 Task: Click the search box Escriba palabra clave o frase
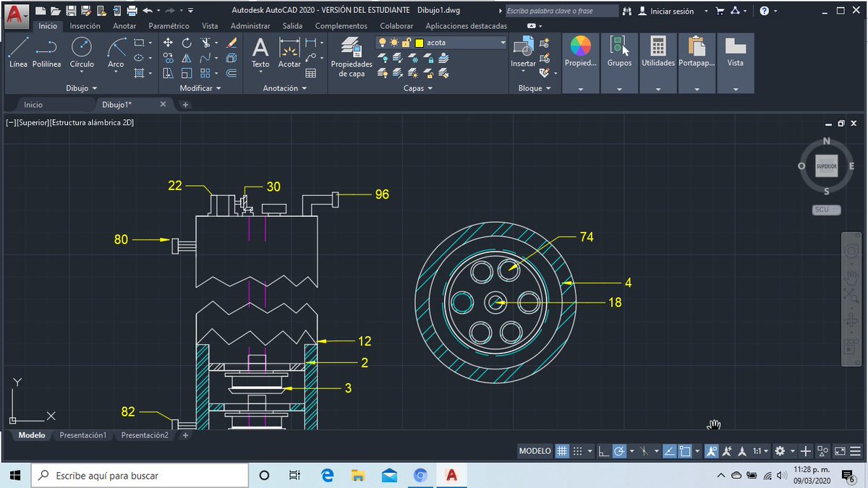[561, 12]
